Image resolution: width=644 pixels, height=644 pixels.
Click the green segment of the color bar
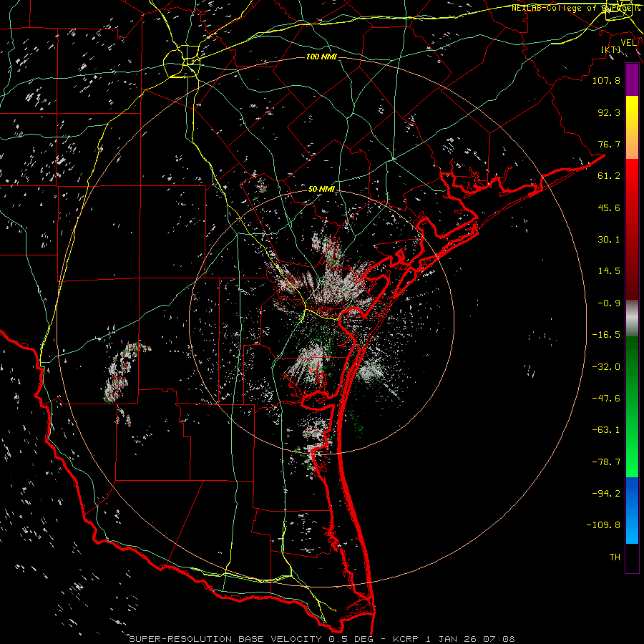point(632,406)
